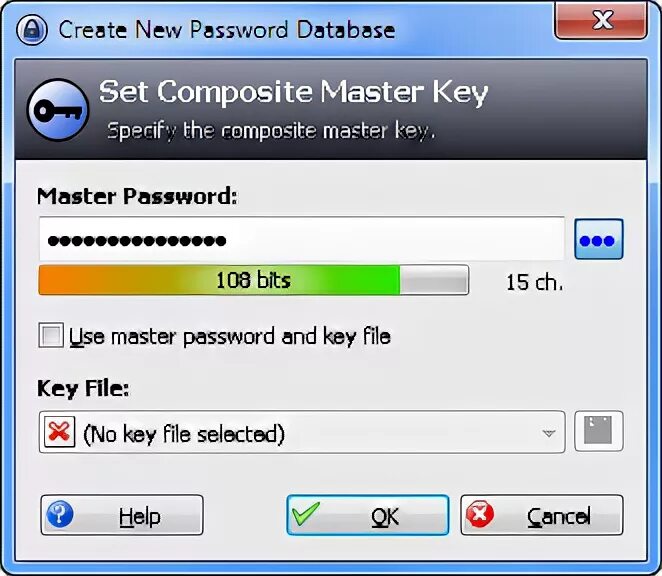Enable Use master password and key file
662x576 pixels.
51,335
